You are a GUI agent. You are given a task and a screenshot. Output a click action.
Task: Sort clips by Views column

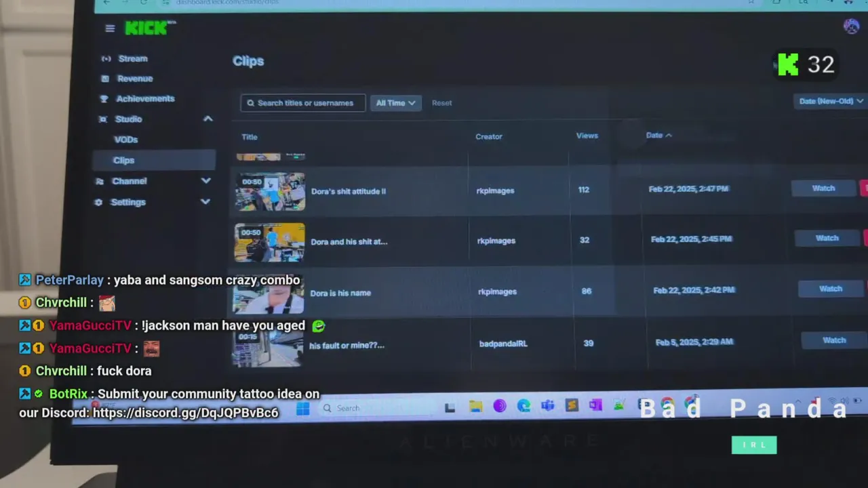point(587,136)
